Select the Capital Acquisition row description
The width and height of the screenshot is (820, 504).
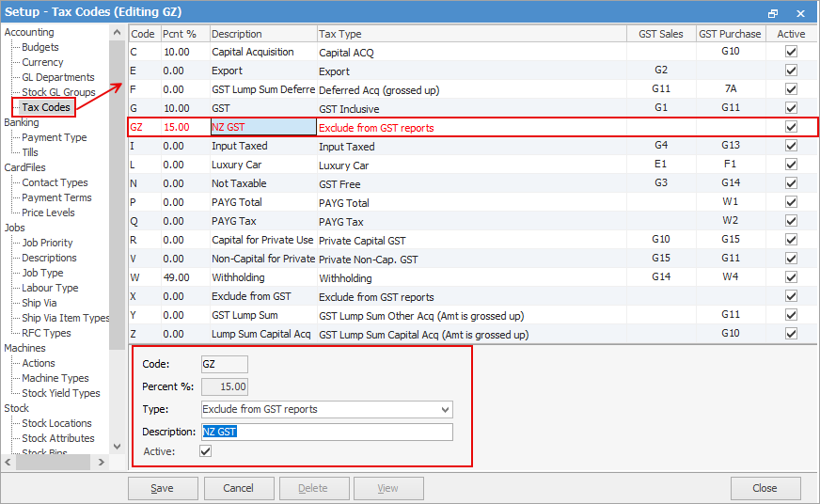(263, 52)
